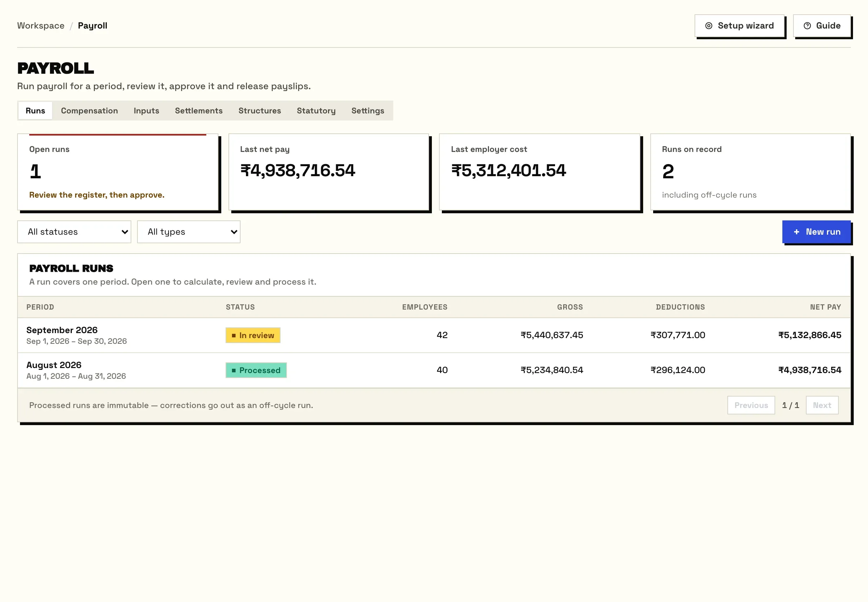The image size is (868, 602).
Task: Click the Previous page button
Action: pos(751,405)
